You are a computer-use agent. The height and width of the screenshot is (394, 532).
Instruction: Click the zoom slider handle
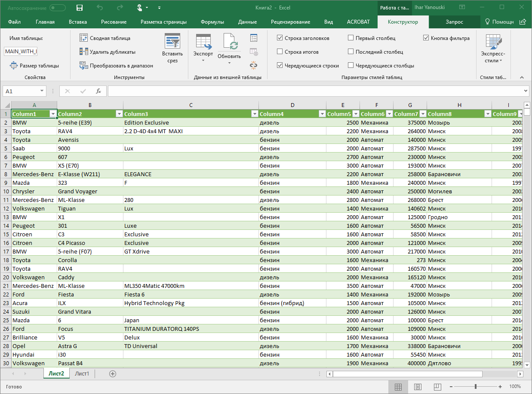(475, 387)
